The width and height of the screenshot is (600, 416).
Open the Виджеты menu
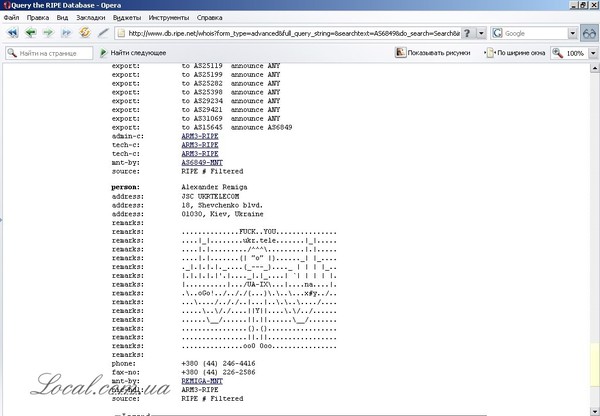(127, 18)
